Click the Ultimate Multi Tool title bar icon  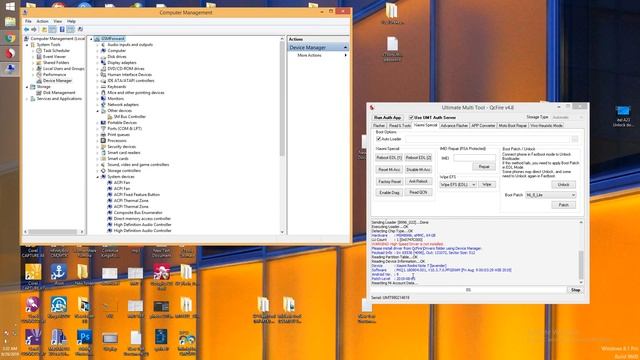coord(372,107)
